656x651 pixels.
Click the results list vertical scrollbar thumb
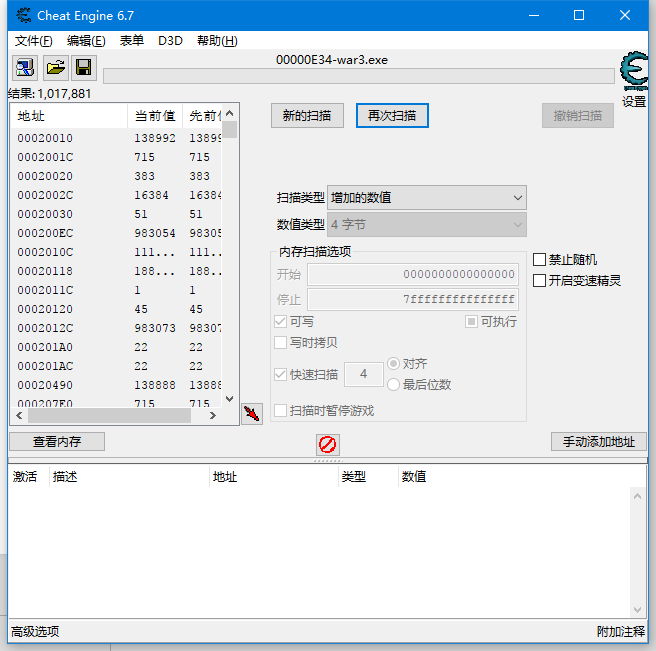click(230, 129)
